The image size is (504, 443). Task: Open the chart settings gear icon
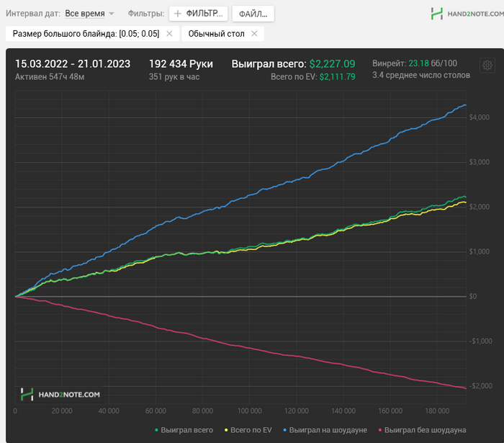pos(487,66)
